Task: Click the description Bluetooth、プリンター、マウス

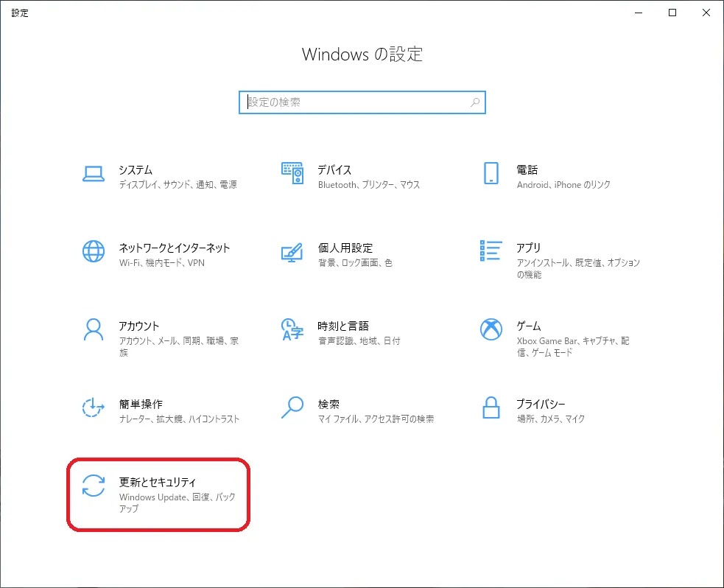Action: [369, 184]
